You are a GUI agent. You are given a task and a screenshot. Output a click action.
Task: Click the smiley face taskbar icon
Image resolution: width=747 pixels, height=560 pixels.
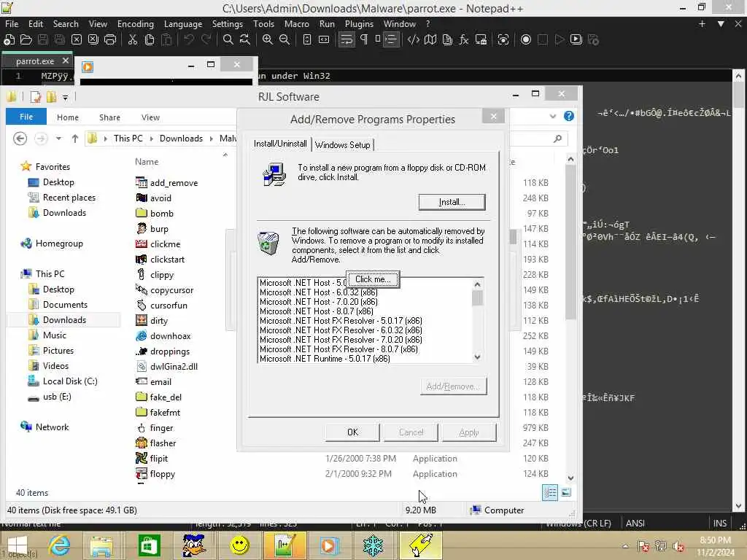point(239,545)
